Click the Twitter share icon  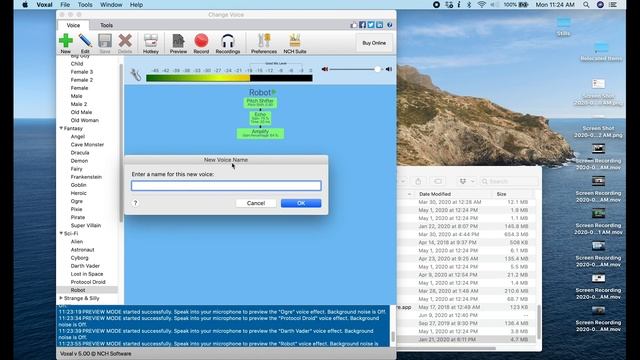pyautogui.click(x=371, y=25)
